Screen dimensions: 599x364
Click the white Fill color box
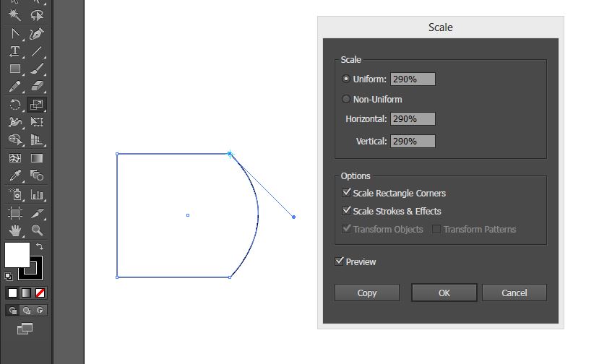click(17, 254)
